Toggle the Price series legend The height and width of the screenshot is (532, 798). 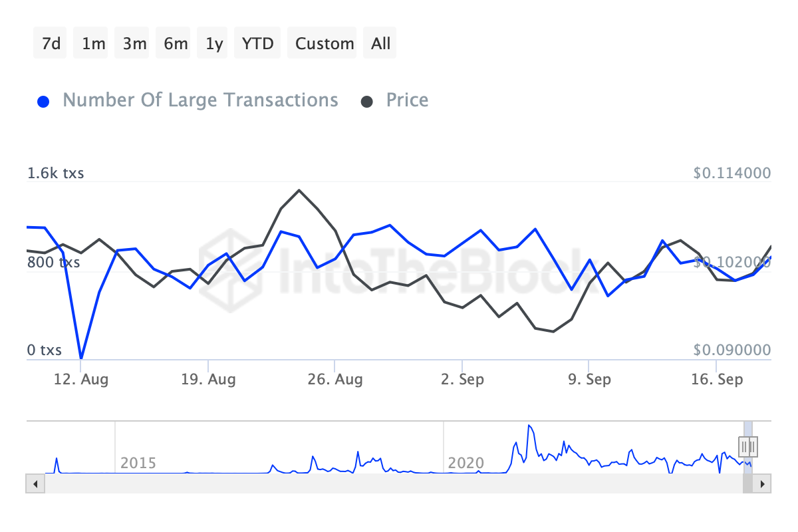(407, 100)
